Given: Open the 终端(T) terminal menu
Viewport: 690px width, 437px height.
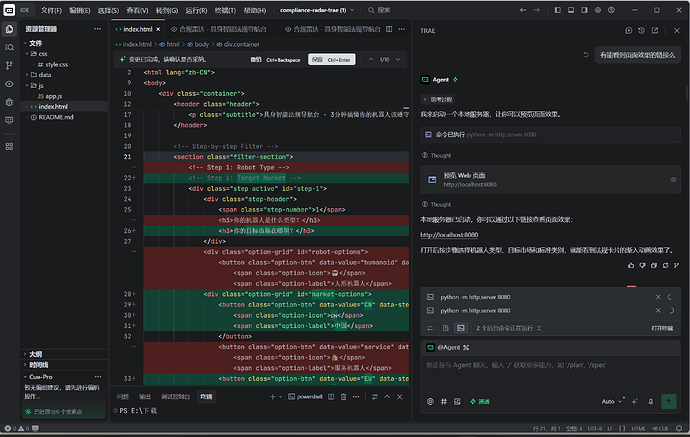Looking at the screenshot, I should (x=225, y=10).
